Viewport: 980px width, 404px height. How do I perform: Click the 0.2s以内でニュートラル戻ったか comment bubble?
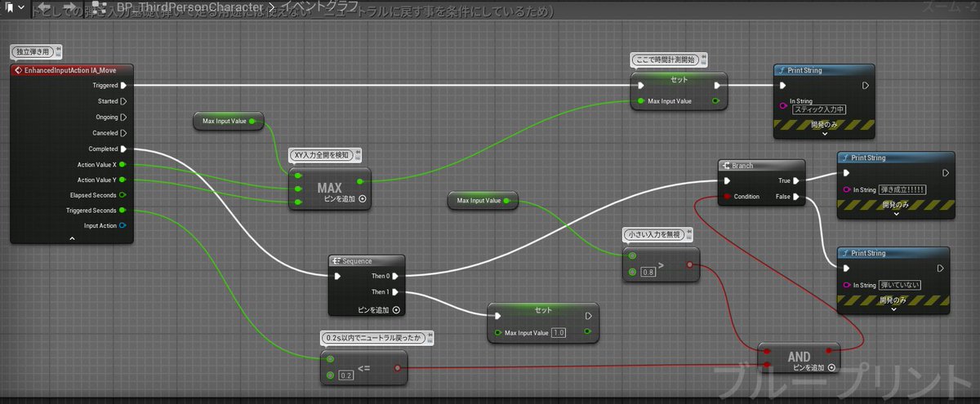tap(376, 337)
